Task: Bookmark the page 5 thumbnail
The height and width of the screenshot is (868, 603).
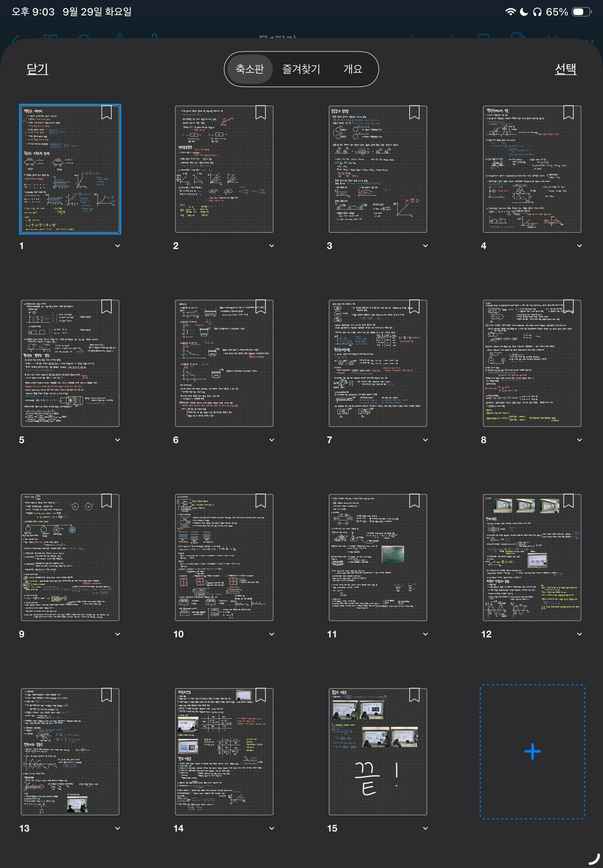Action: [107, 307]
